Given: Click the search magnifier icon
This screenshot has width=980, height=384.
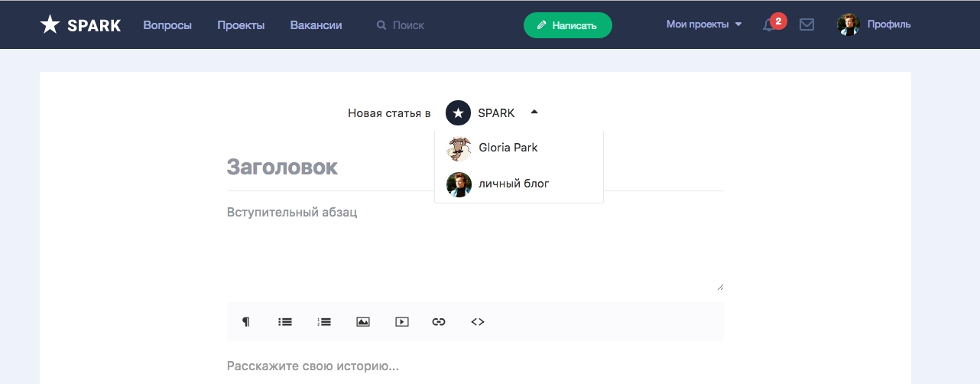Looking at the screenshot, I should pos(381,25).
